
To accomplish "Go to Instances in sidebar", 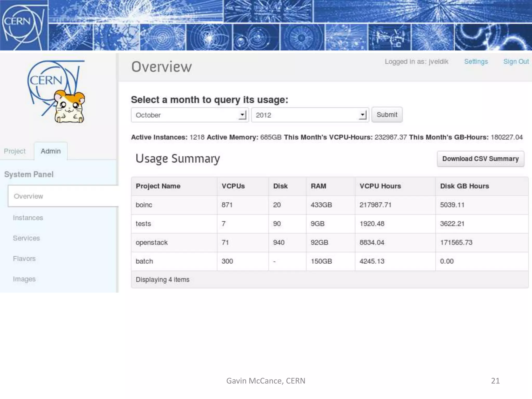I will 28,218.
